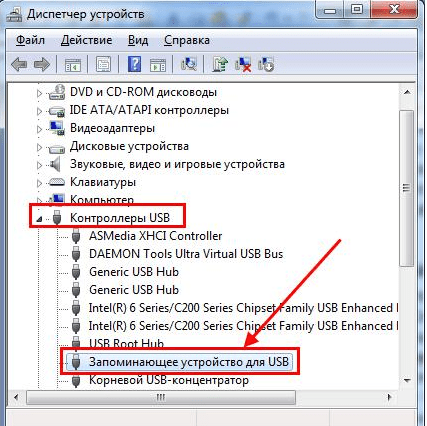
Task: Click Scan for hardware changes icon
Action: [x=189, y=64]
